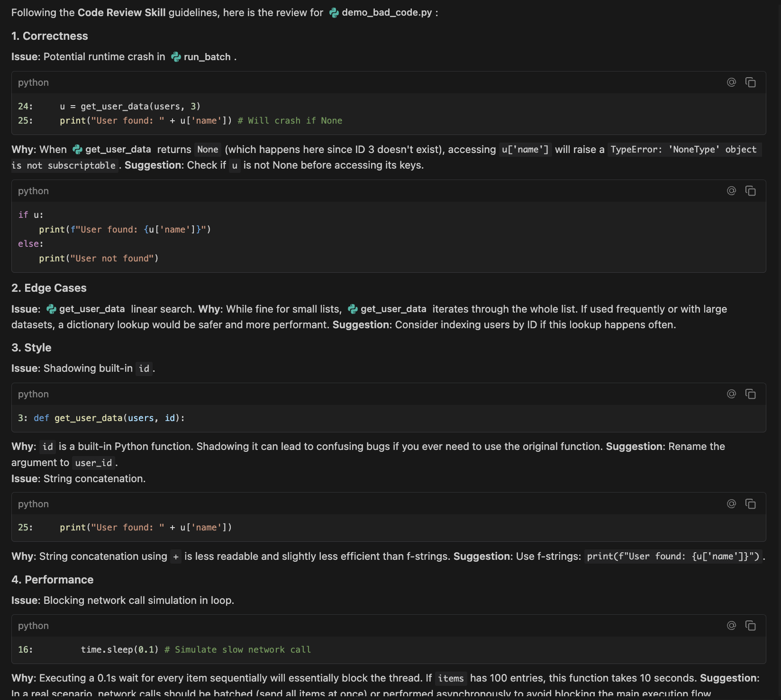The image size is (781, 700).
Task: Click the @ mention icon on the lines 24-25 code block
Action: 731,82
